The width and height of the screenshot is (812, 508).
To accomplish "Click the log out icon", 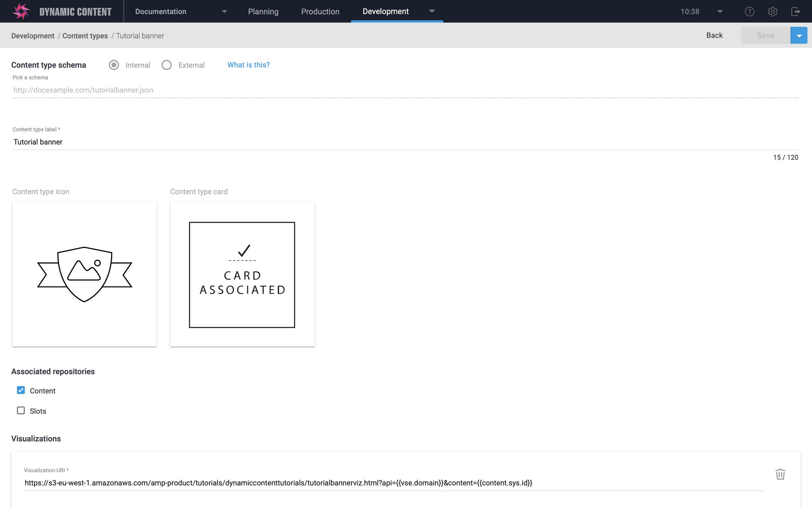I will 796,12.
